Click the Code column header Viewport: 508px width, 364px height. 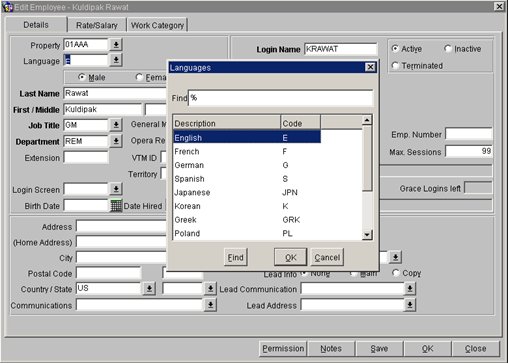pos(301,123)
